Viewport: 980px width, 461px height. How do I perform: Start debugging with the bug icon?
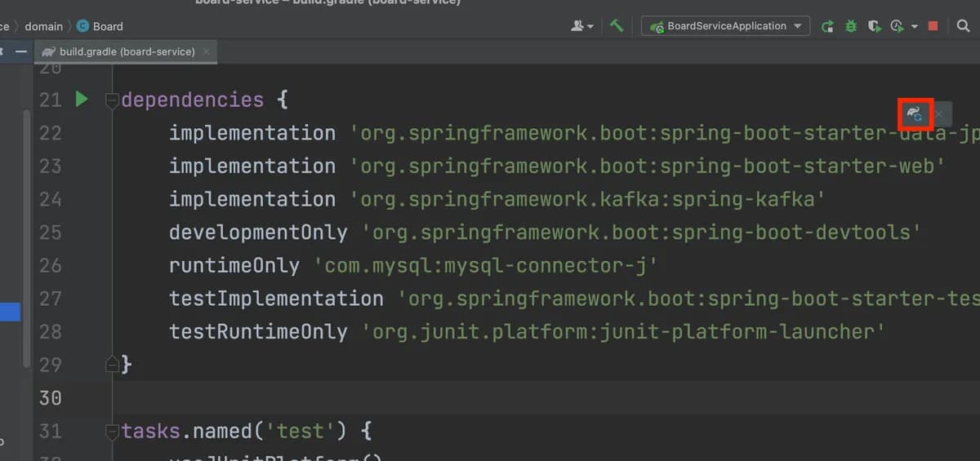tap(851, 26)
